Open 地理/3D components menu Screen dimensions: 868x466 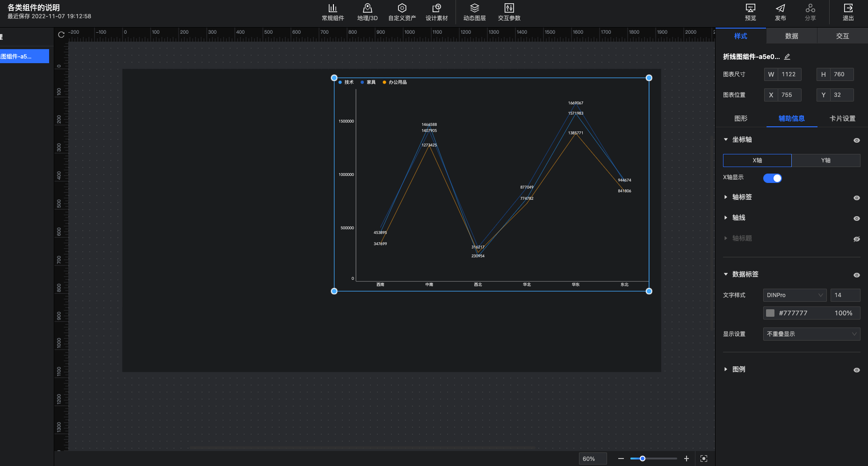point(367,12)
